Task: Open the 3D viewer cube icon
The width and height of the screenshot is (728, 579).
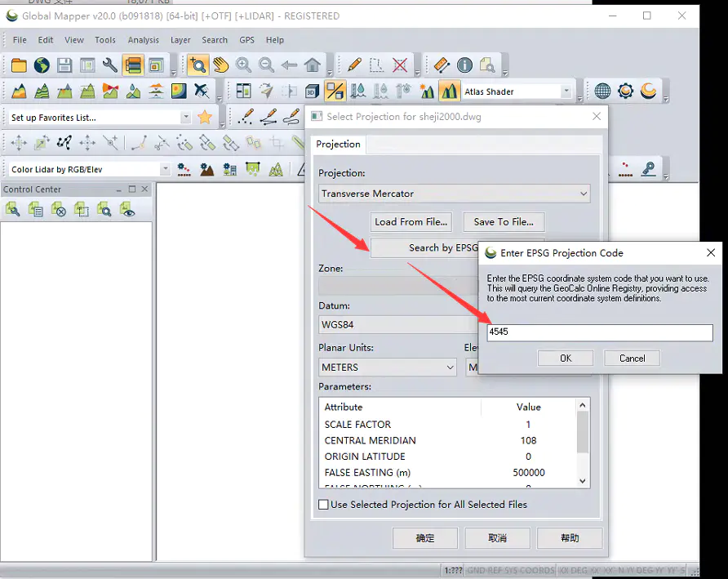Action: pos(312,91)
